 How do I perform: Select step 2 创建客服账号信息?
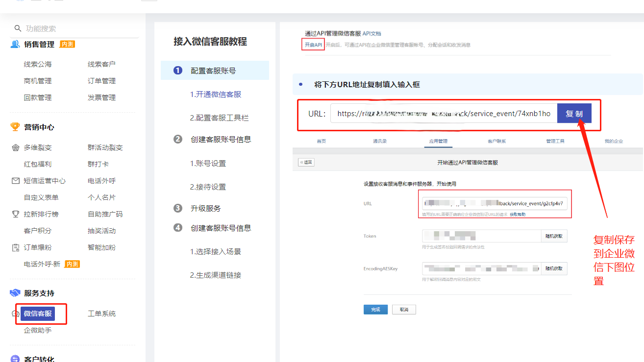click(221, 139)
